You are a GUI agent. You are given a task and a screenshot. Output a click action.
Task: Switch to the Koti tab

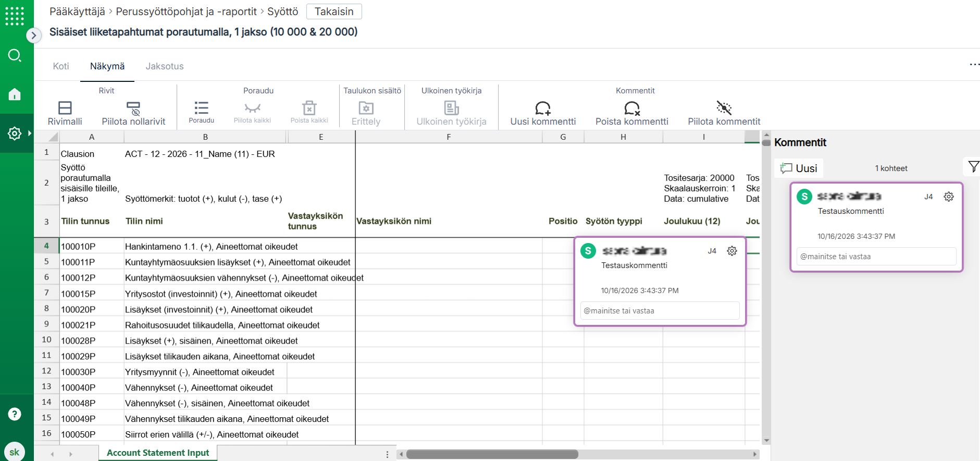click(61, 66)
